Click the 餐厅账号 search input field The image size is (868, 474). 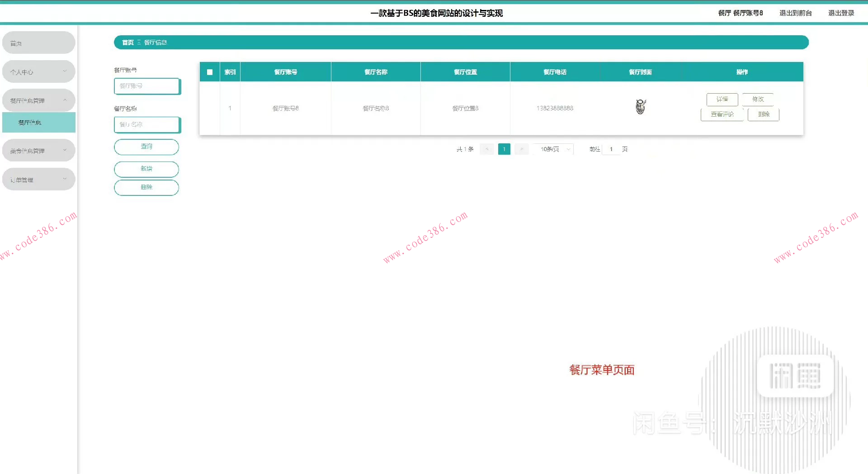pyautogui.click(x=147, y=86)
